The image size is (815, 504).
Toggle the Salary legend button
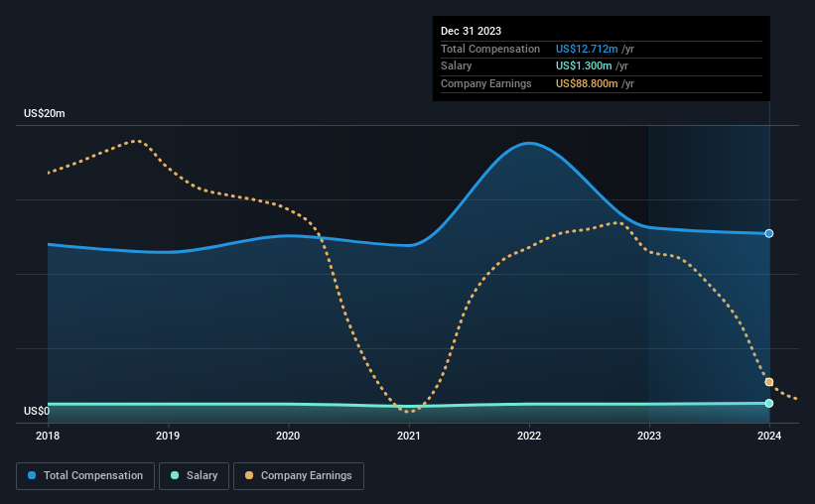click(x=194, y=476)
